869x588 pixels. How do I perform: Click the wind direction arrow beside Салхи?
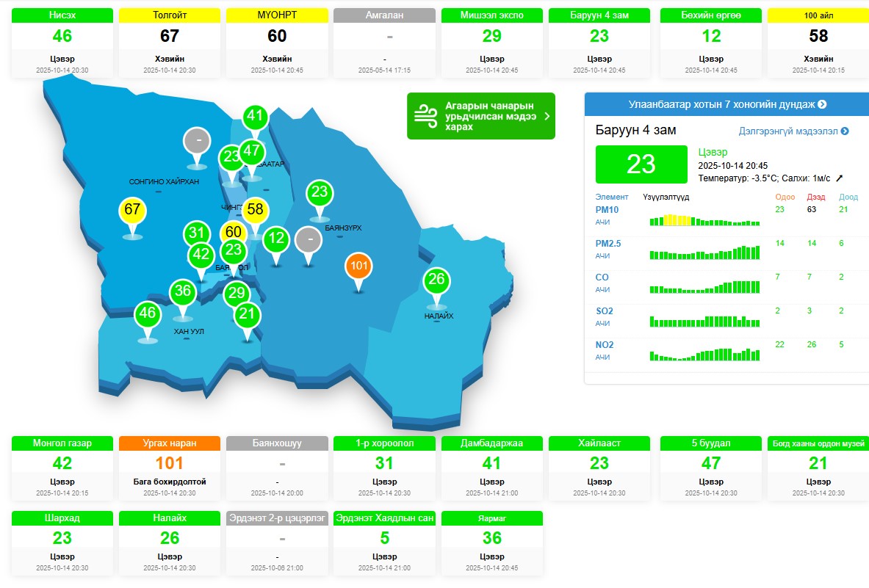840,178
